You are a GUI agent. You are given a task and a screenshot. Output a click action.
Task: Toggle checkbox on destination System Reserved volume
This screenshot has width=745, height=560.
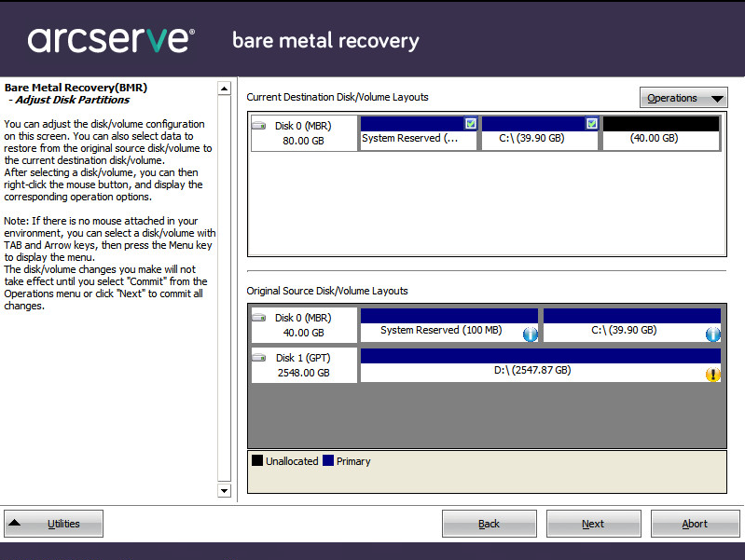470,123
